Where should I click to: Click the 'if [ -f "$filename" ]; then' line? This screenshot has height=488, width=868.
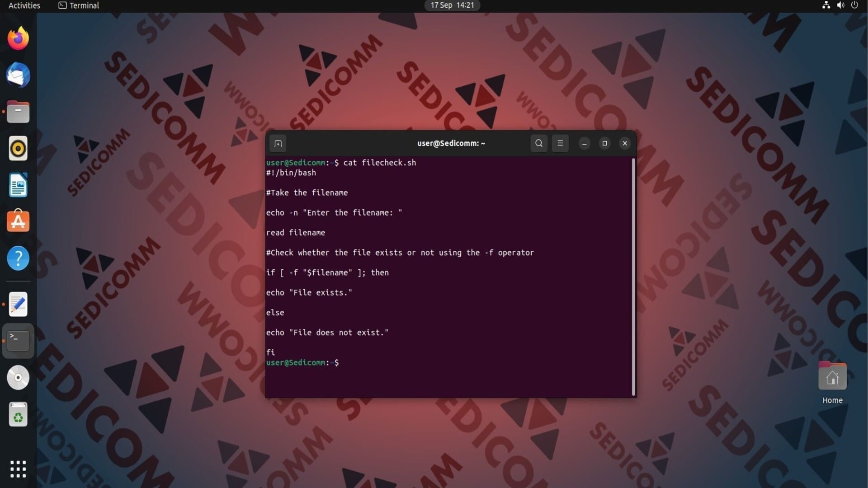point(327,272)
